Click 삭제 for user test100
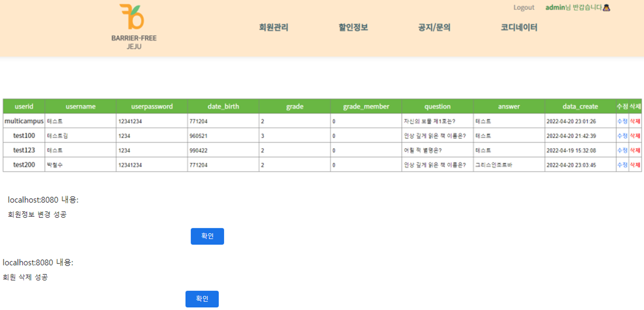644x310 pixels. tap(635, 136)
